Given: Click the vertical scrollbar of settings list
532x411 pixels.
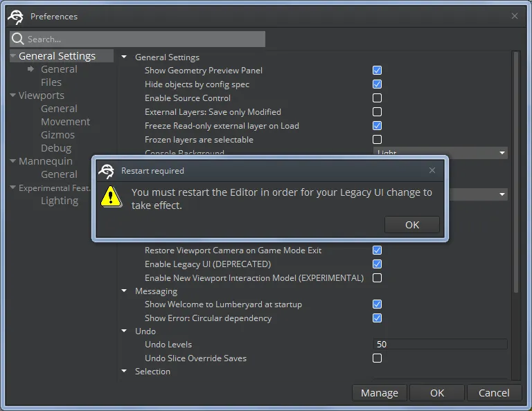Looking at the screenshot, I should [515, 172].
